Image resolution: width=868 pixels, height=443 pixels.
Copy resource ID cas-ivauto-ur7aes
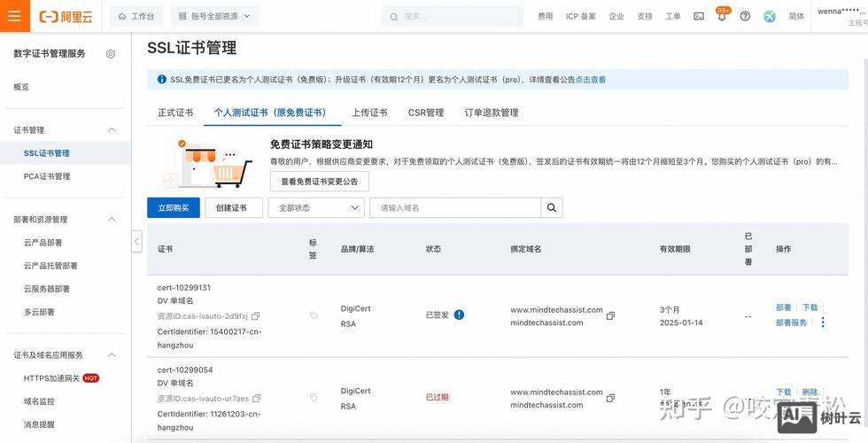(256, 398)
